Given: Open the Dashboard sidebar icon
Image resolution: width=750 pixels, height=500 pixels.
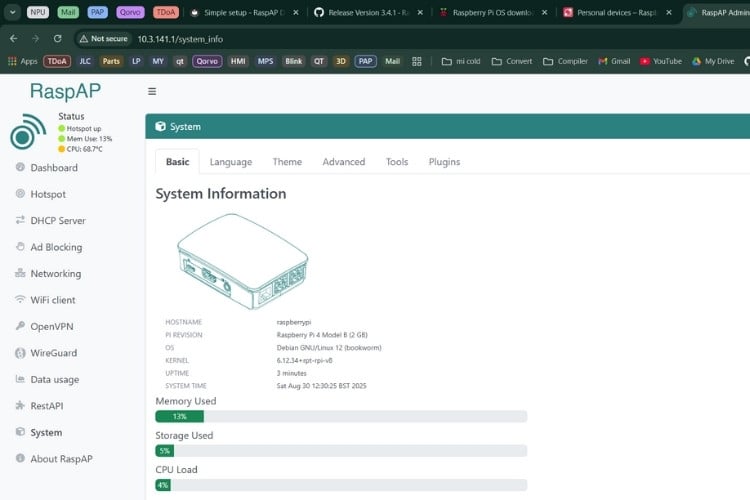Looking at the screenshot, I should click(x=20, y=167).
